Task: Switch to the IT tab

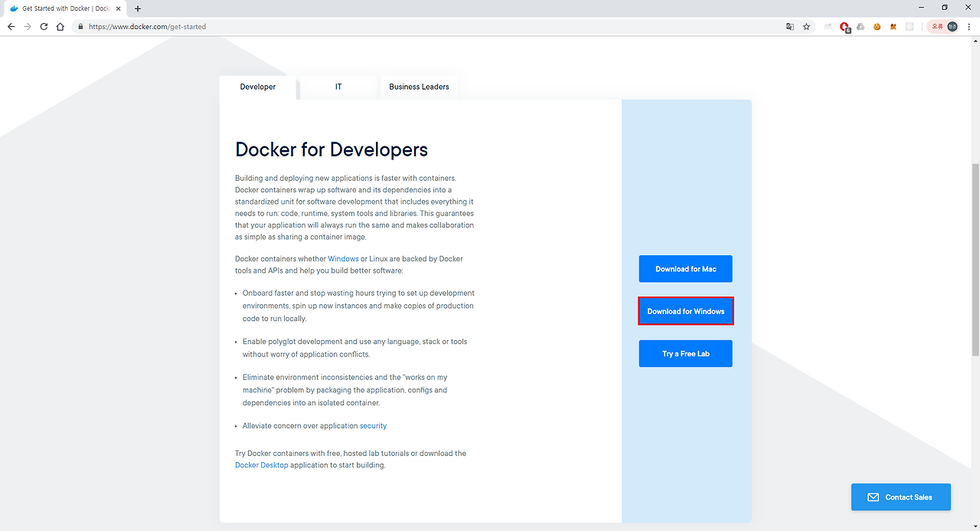Action: (x=338, y=87)
